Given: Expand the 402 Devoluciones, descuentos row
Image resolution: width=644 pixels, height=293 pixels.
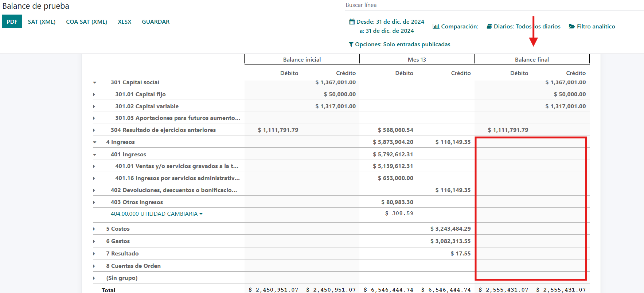Looking at the screenshot, I should tap(94, 190).
